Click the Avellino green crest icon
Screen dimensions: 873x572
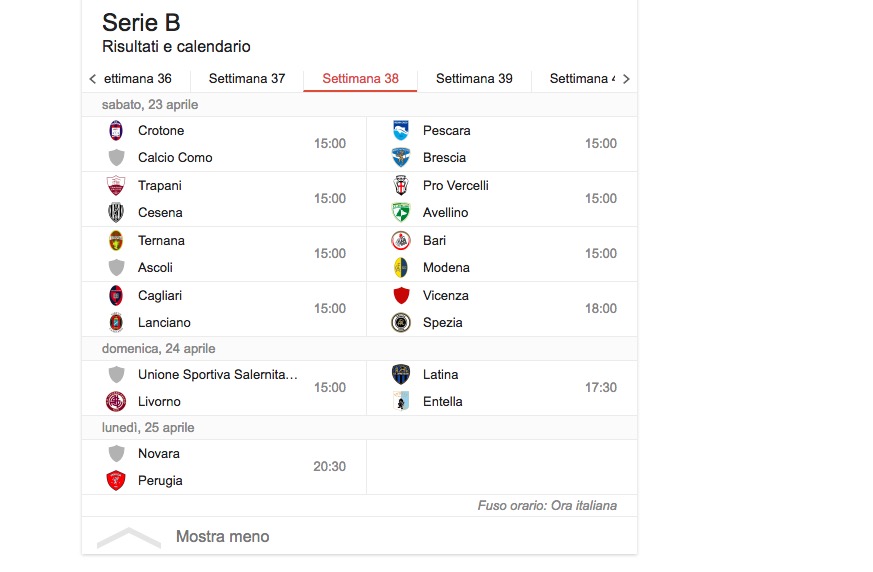click(x=401, y=212)
